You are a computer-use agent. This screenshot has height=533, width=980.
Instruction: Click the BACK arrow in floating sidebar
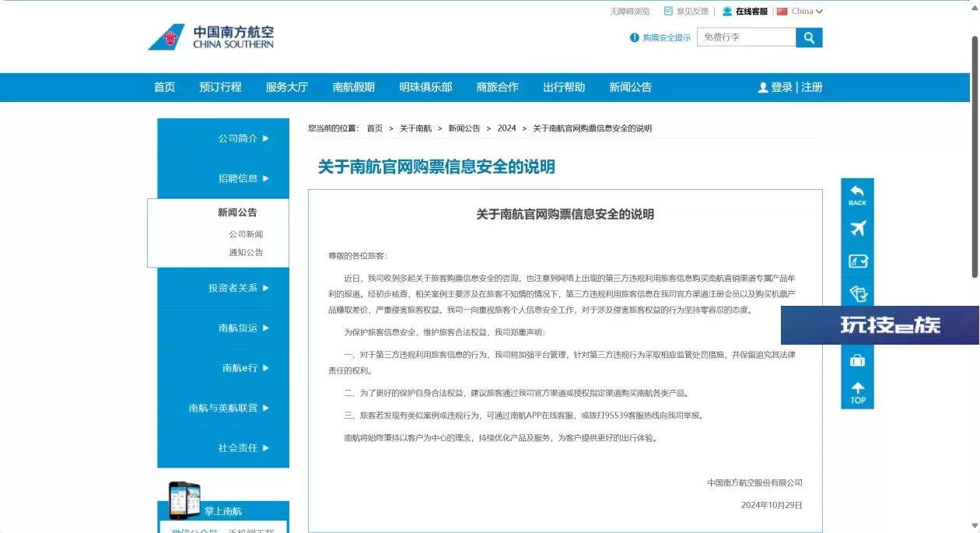(857, 195)
